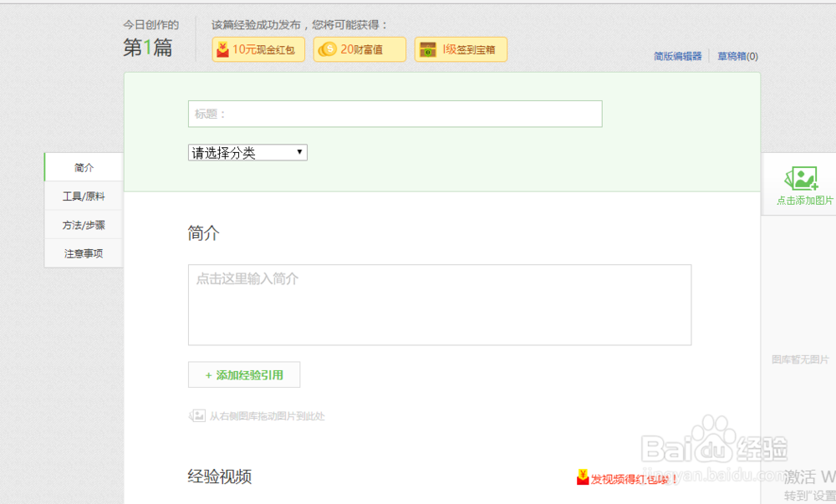Click the 点击这里输入简介 text area

(x=439, y=305)
